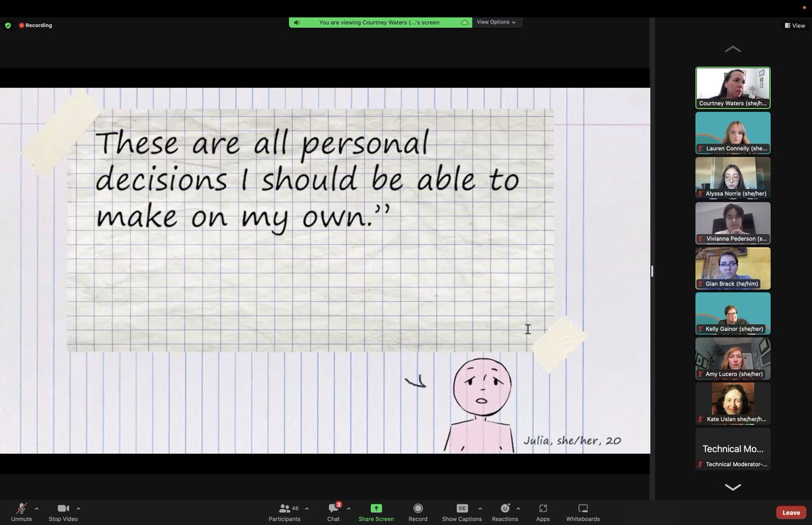Select Courtney Waters video thumbnail
Screen dimensions: 812x525
tap(733, 88)
